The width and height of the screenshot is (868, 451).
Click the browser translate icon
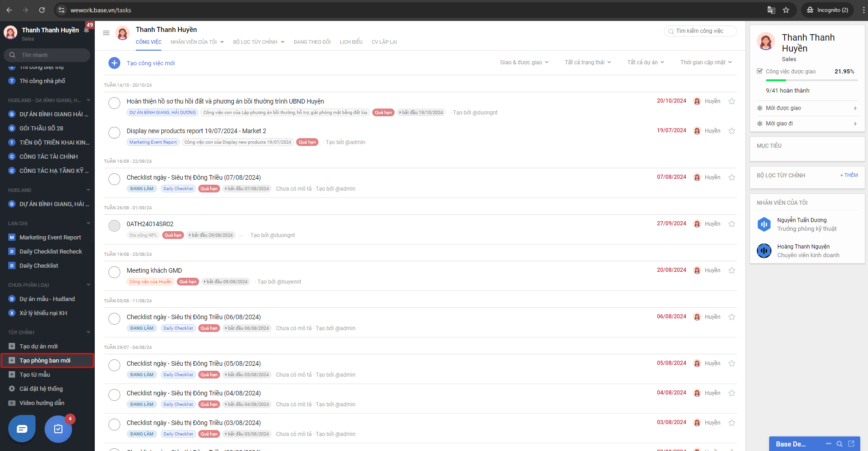coord(771,10)
